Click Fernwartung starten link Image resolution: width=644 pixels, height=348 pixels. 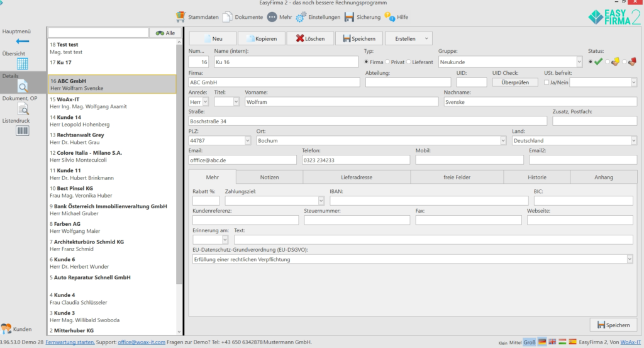coord(70,342)
